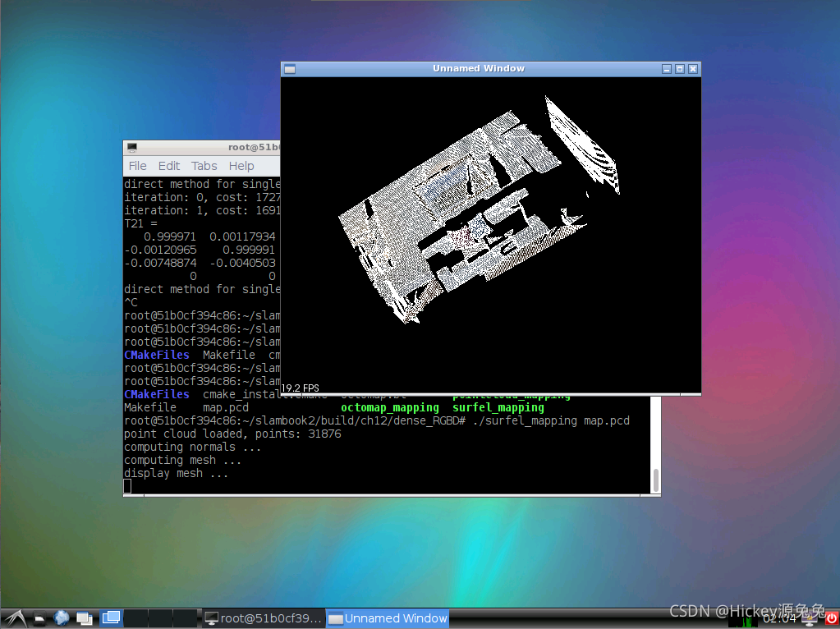This screenshot has height=629, width=840.
Task: Open the File menu in the terminal
Action: coord(138,166)
